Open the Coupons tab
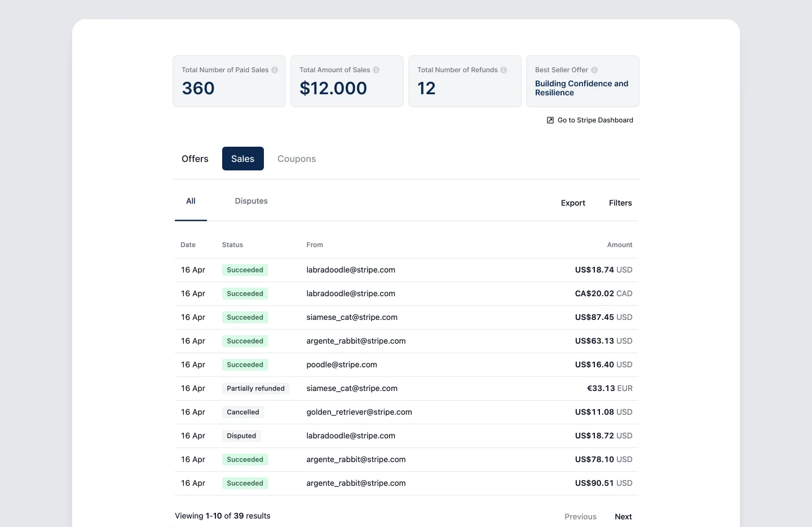Image resolution: width=812 pixels, height=527 pixels. [296, 159]
